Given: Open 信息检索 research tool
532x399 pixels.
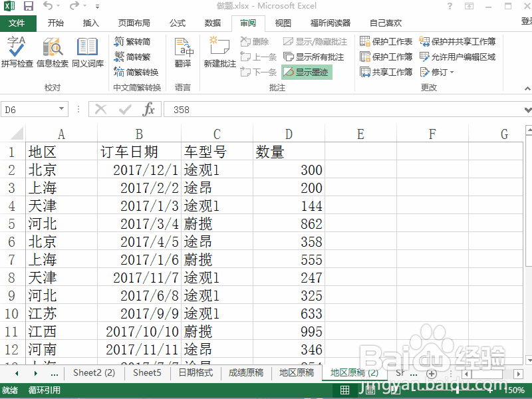Looking at the screenshot, I should coord(53,52).
